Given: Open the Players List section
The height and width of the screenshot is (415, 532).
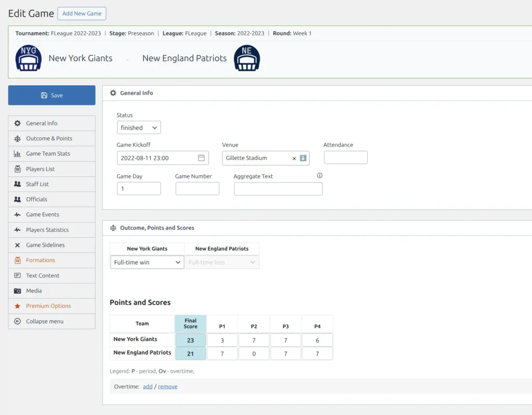Looking at the screenshot, I should click(51, 169).
